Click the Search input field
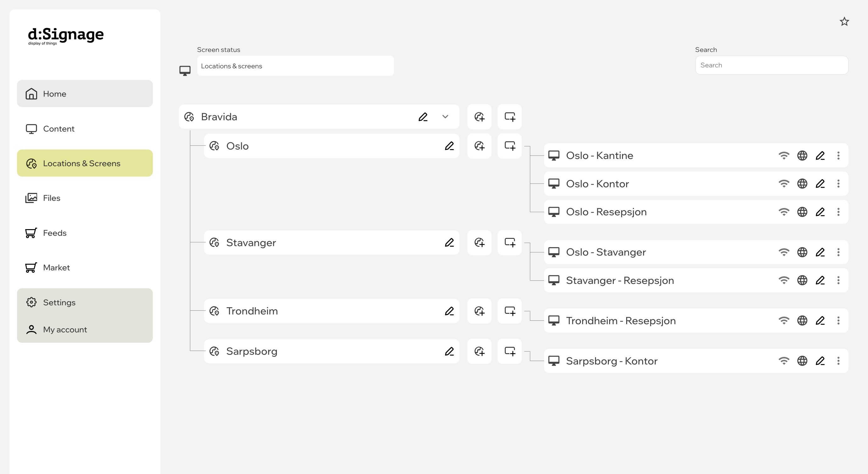Viewport: 868px width, 474px height. (772, 65)
